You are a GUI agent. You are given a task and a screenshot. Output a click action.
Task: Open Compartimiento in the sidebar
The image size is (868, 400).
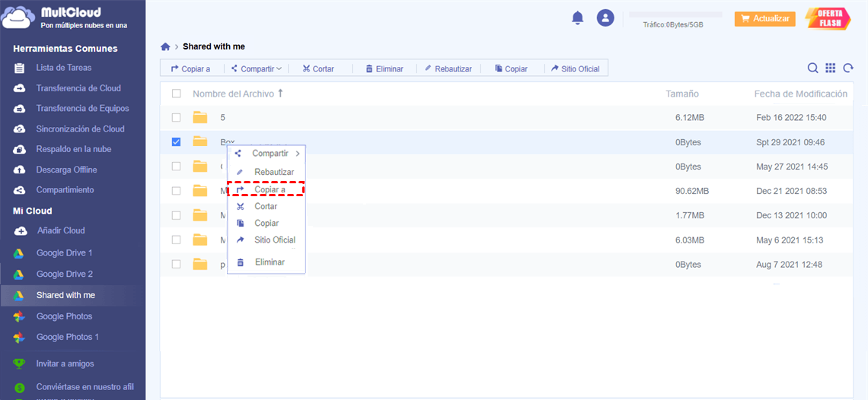click(65, 190)
